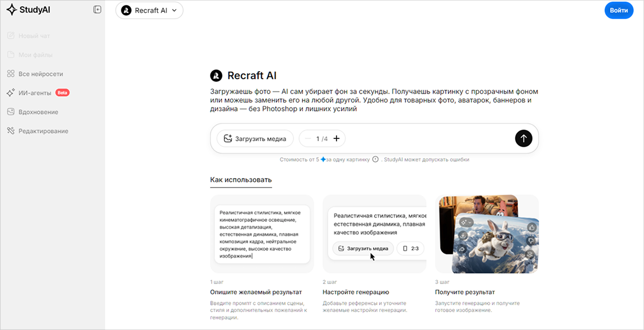Click the 3 шаг label

[441, 282]
